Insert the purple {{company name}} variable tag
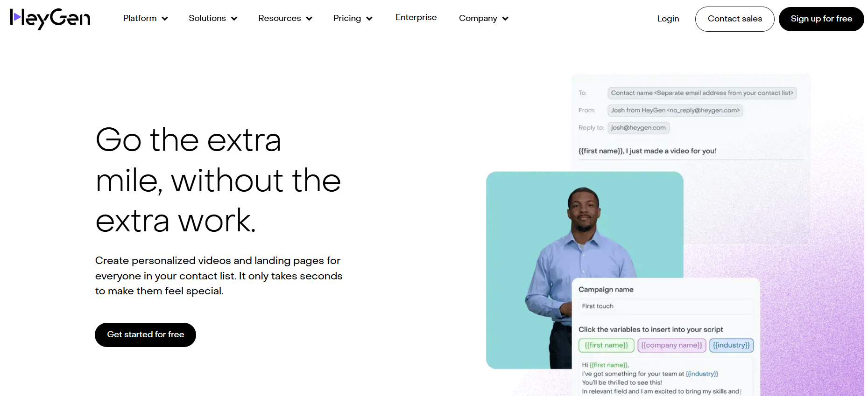The image size is (868, 396). pos(671,345)
